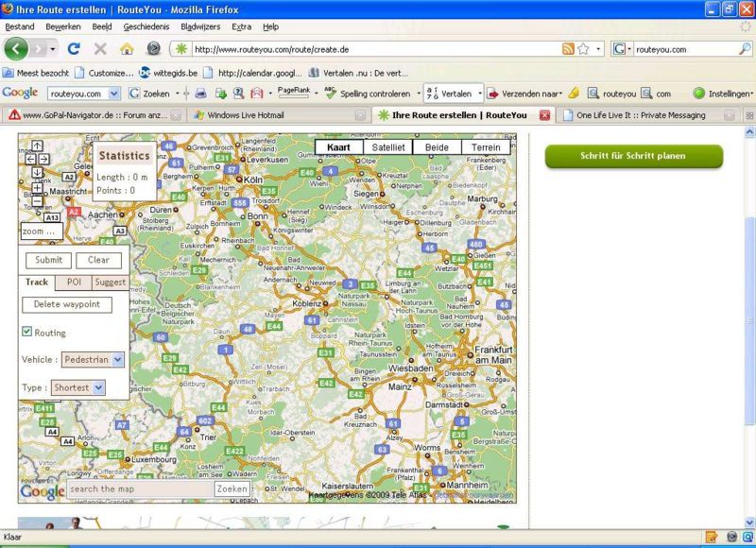The height and width of the screenshot is (548, 756).
Task: Reload the page with the refresh icon
Action: click(74, 49)
